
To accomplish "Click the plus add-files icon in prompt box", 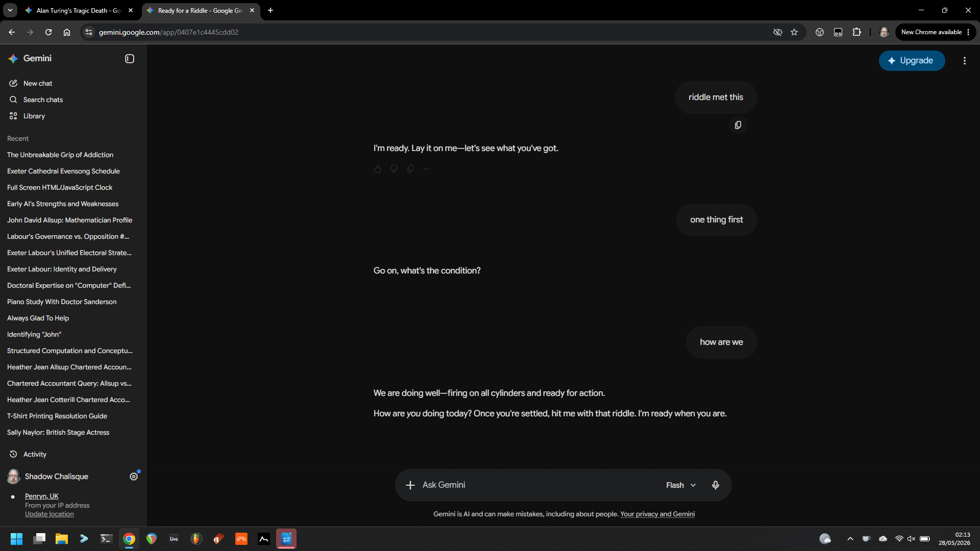I will [410, 485].
